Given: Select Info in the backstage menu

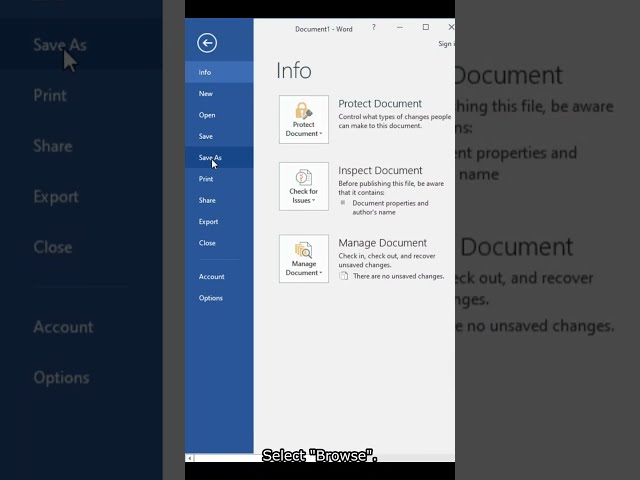Looking at the screenshot, I should (219, 72).
